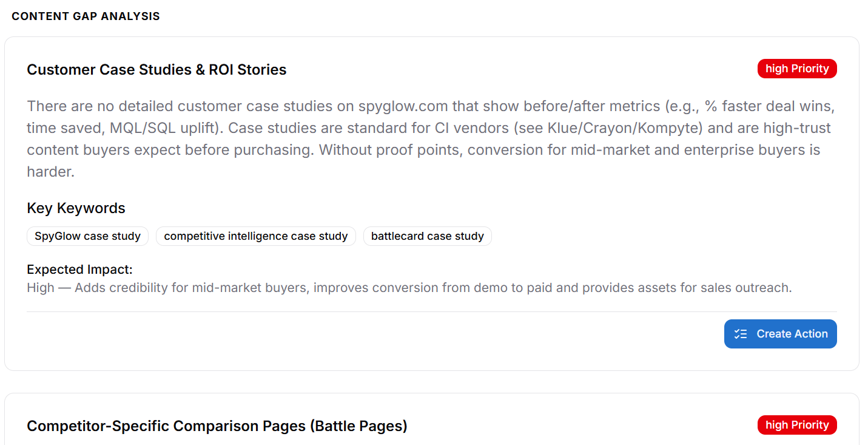
Task: Toggle the "competitive intelligence case study" keyword chip
Action: pyautogui.click(x=255, y=236)
